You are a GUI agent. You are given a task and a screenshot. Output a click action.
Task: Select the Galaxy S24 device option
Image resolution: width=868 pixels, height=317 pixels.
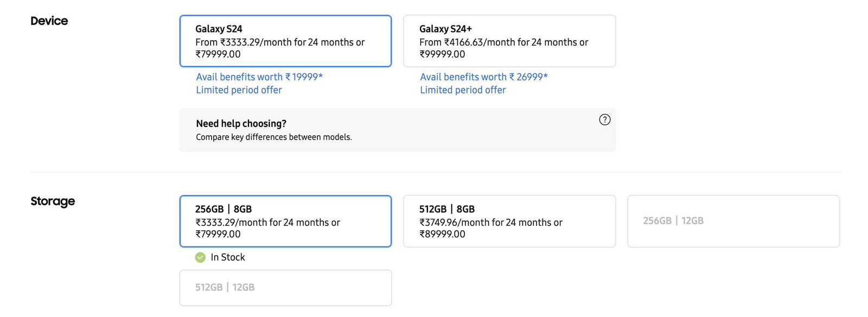point(285,41)
